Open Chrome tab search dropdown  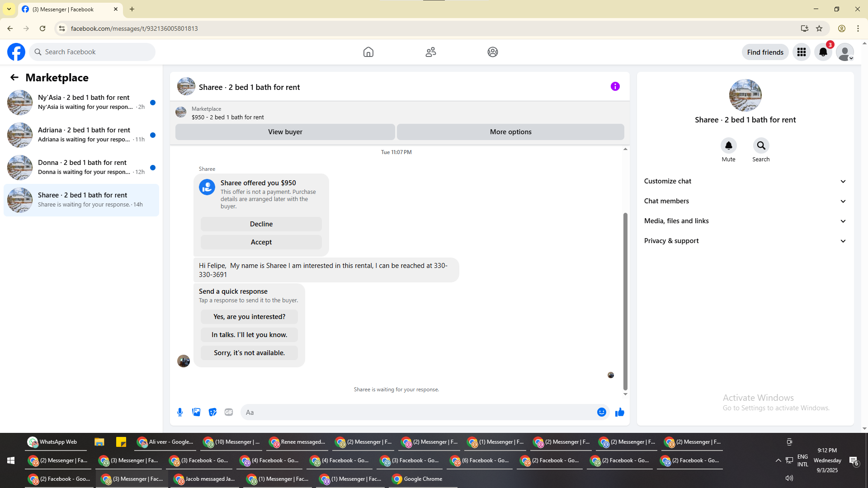click(9, 9)
